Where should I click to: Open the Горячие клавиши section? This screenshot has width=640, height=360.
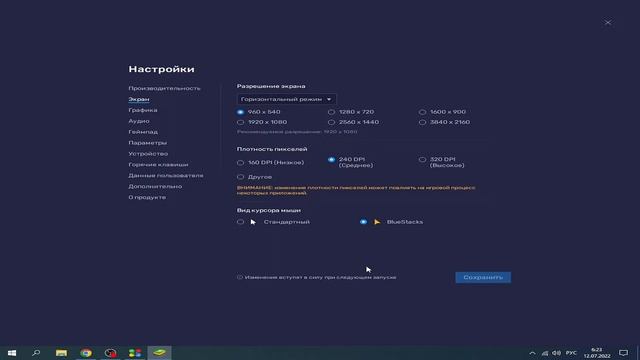click(158, 164)
